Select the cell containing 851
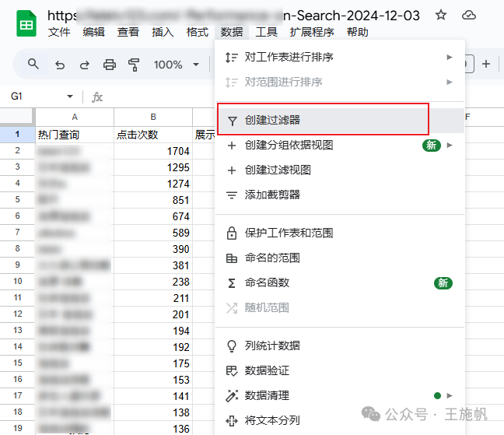This screenshot has width=504, height=435. (x=153, y=200)
